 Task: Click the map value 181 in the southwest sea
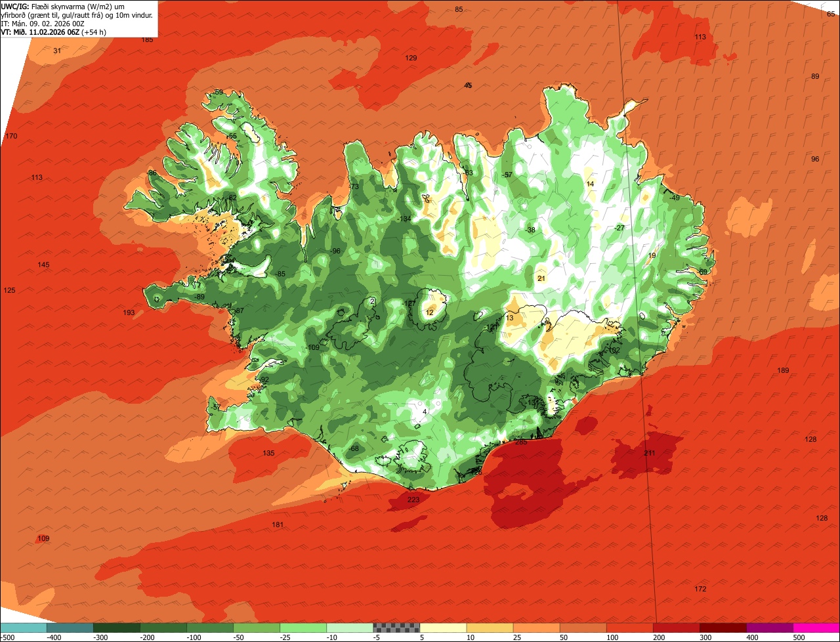278,524
